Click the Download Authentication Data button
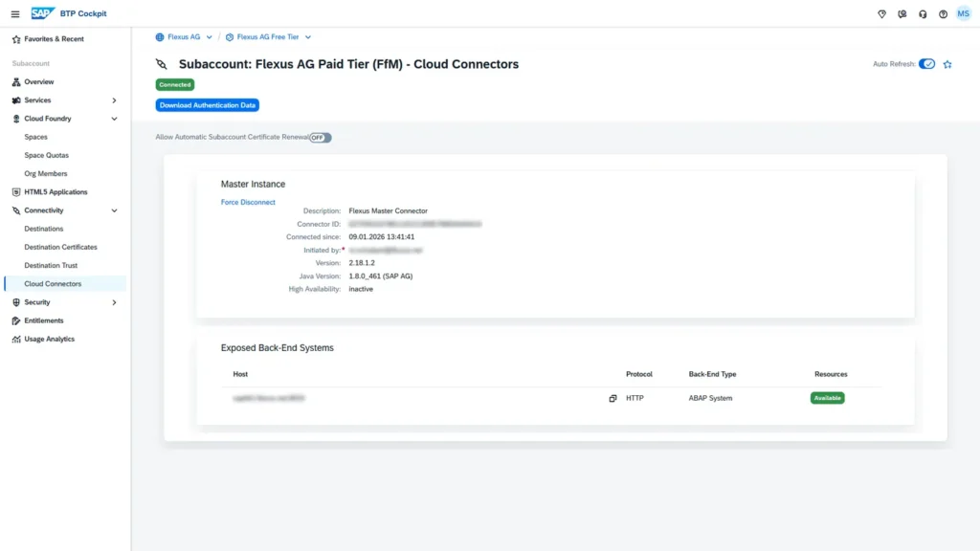 208,105
